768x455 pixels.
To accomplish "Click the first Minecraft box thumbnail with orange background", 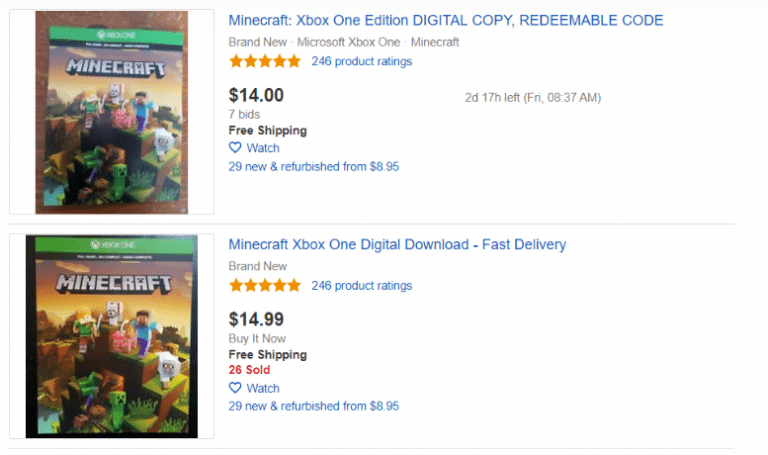I will [x=112, y=112].
